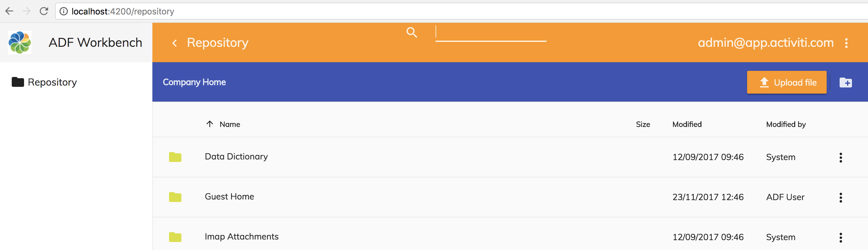Open the Guest Home folder name

click(229, 196)
